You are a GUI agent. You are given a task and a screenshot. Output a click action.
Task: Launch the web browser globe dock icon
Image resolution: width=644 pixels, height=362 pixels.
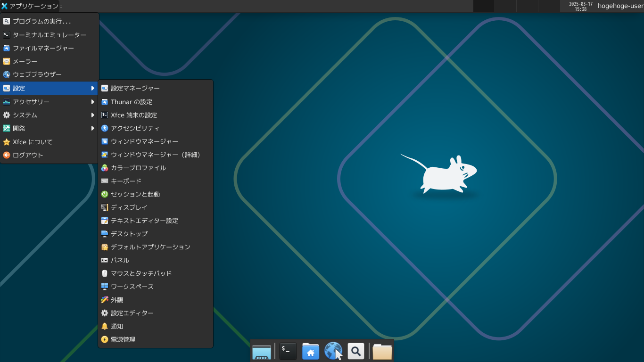[333, 351]
